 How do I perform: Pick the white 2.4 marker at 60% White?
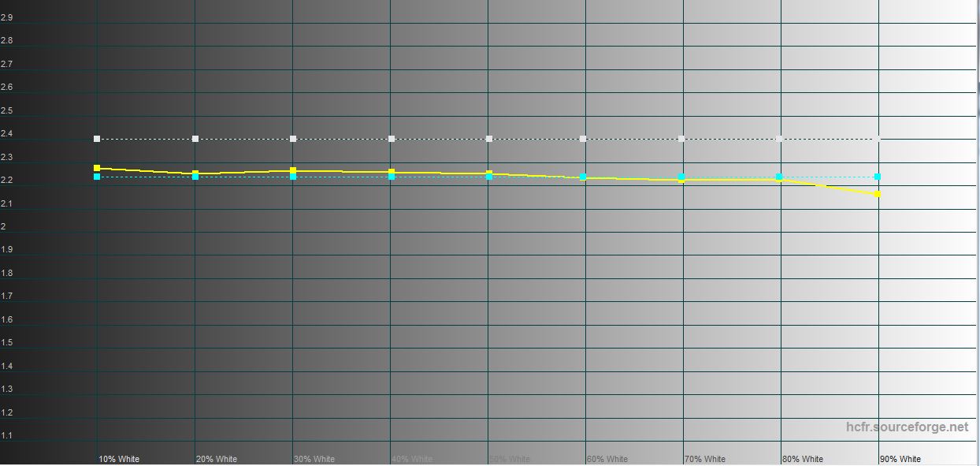point(583,139)
